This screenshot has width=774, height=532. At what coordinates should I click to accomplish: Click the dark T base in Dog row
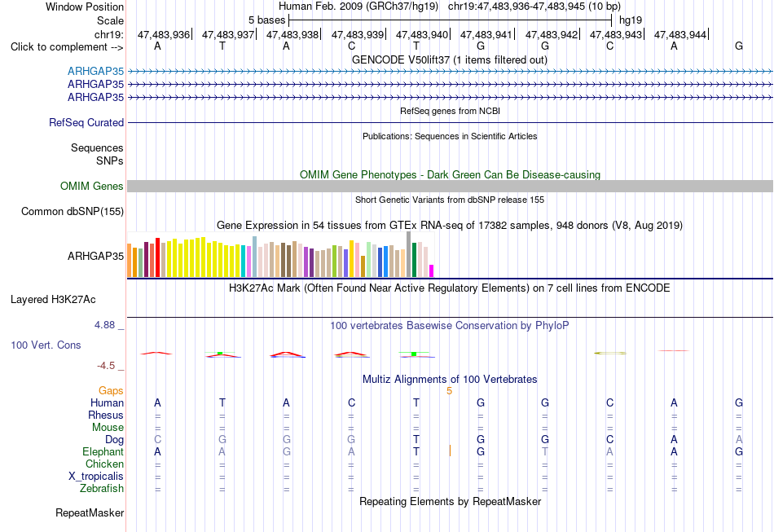coord(416,439)
